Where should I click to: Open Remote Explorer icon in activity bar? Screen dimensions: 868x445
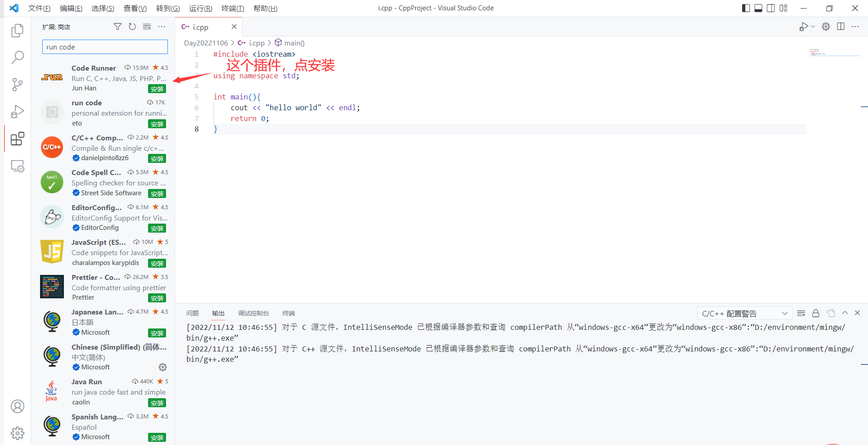click(17, 166)
